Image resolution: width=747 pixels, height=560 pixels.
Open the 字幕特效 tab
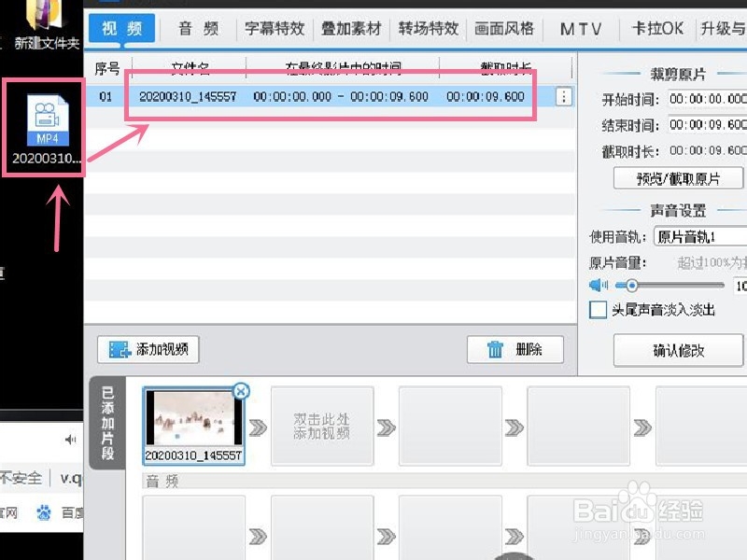coord(275,29)
